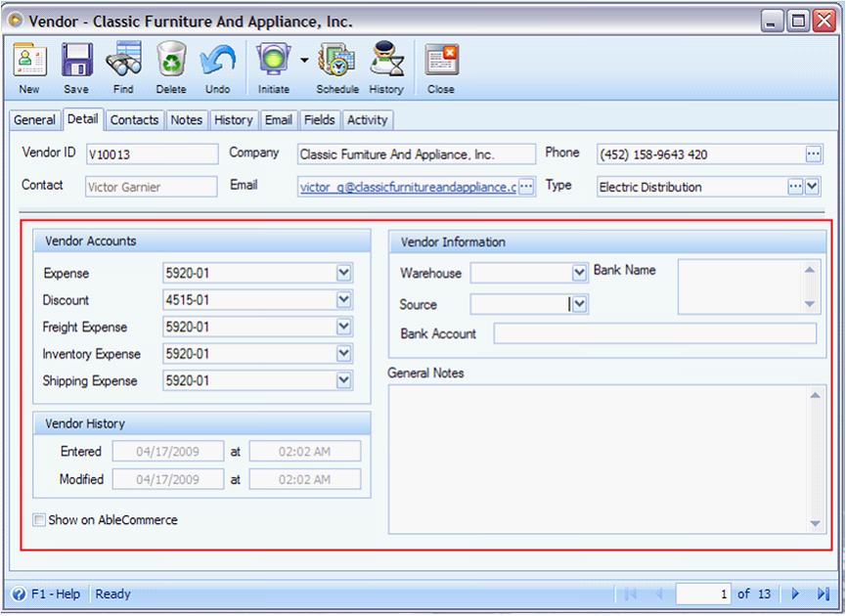This screenshot has width=846, height=616.
Task: Jump to first vendor record
Action: point(630,594)
